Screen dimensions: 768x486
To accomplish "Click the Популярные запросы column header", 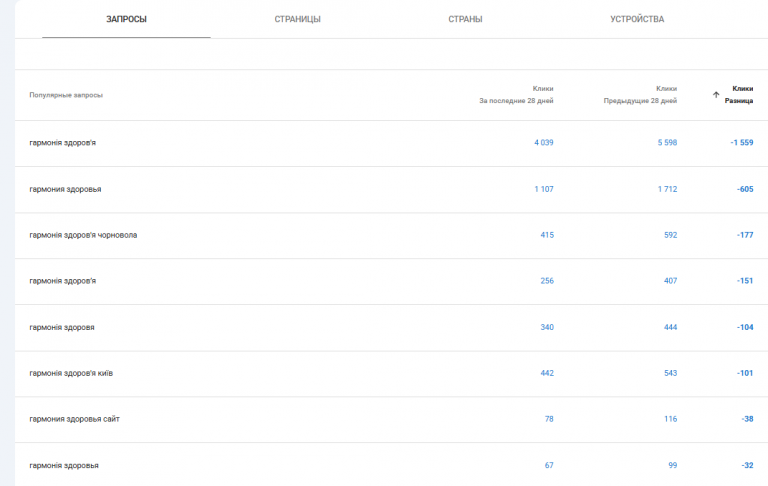I will point(66,95).
